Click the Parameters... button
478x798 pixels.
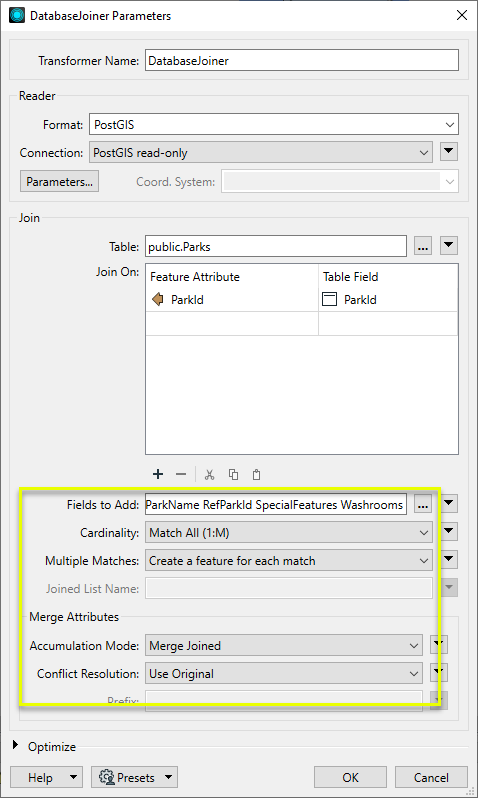click(x=60, y=182)
